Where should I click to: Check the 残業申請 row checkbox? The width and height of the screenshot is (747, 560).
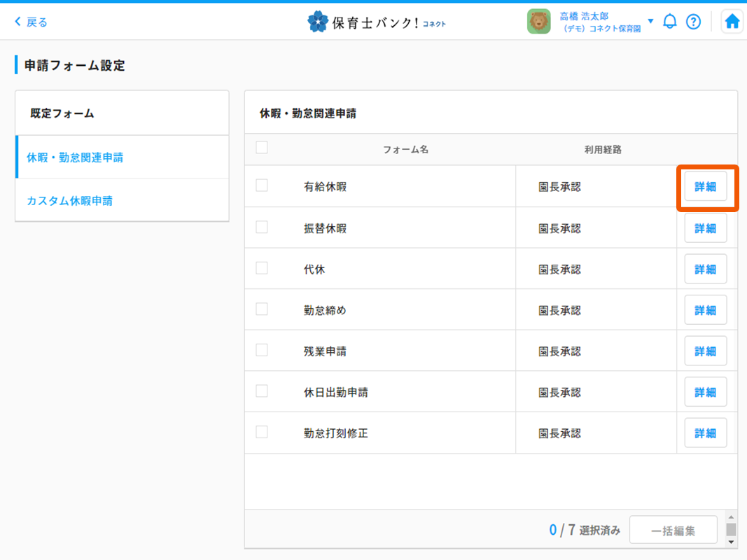click(262, 350)
